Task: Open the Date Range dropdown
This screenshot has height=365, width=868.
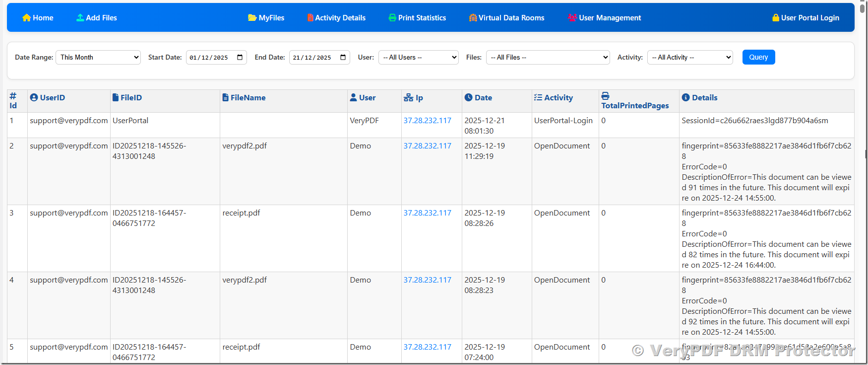Action: tap(98, 57)
